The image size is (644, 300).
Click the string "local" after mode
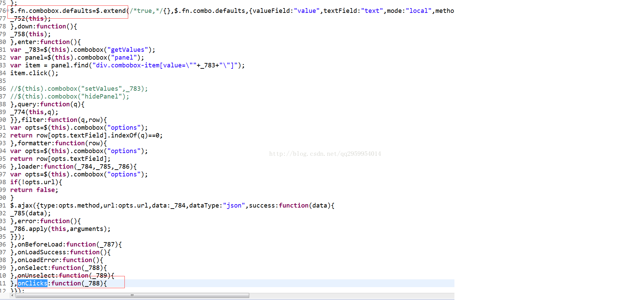[418, 11]
